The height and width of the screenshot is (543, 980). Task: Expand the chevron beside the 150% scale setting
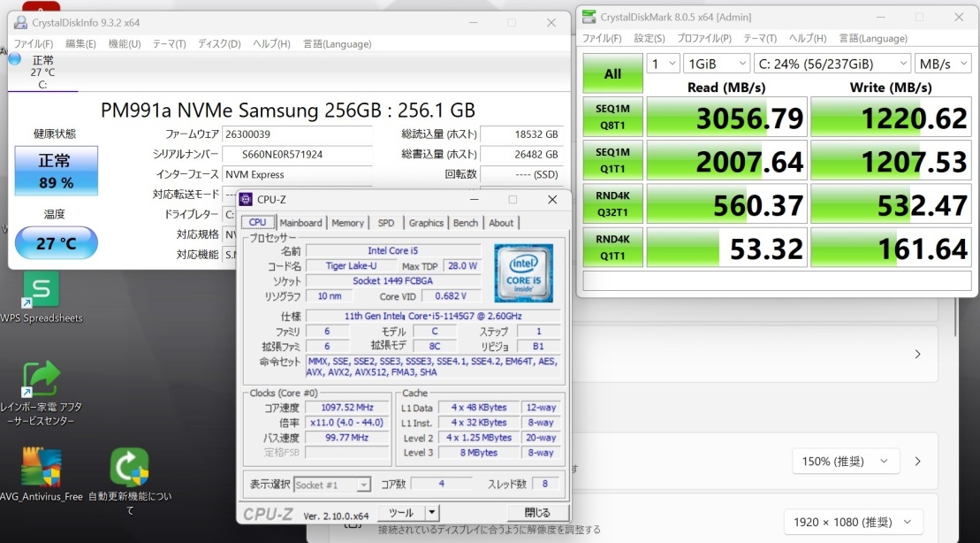pos(917,461)
